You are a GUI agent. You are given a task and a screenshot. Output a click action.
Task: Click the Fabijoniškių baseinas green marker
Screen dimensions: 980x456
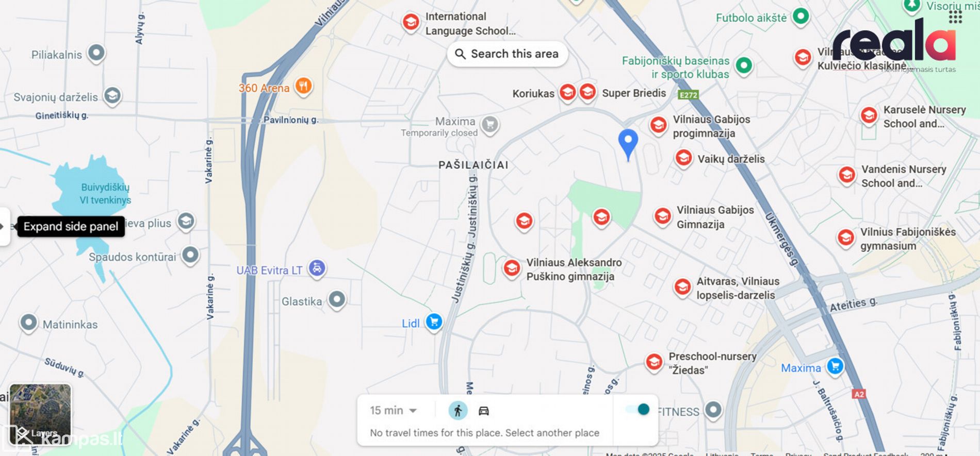pyautogui.click(x=744, y=66)
